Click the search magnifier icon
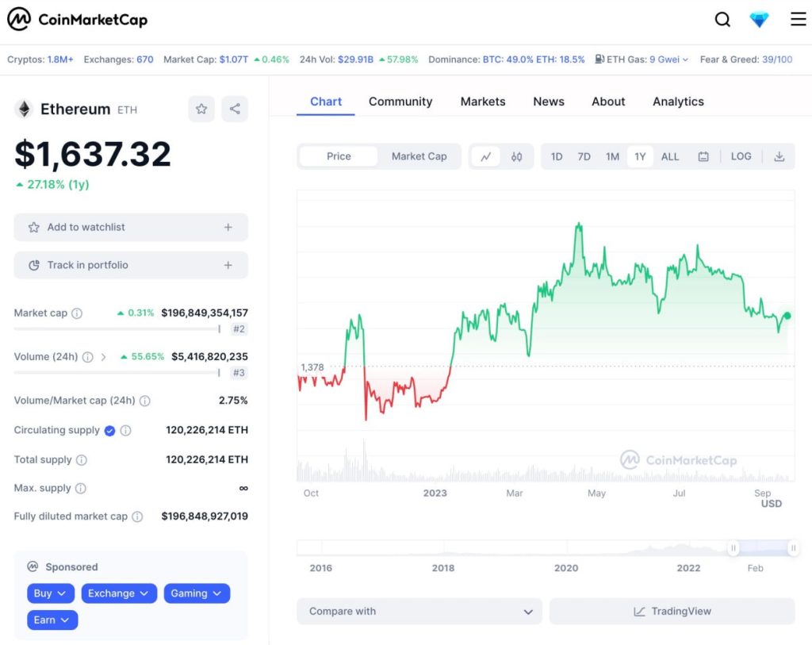The width and height of the screenshot is (812, 645). point(722,20)
